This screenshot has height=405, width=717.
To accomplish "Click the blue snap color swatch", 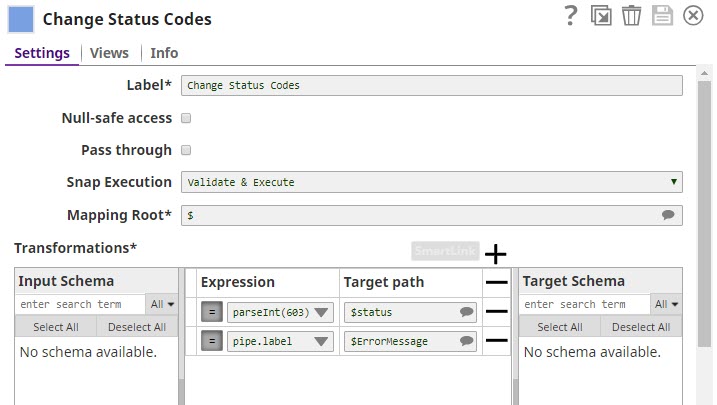I will (x=21, y=18).
